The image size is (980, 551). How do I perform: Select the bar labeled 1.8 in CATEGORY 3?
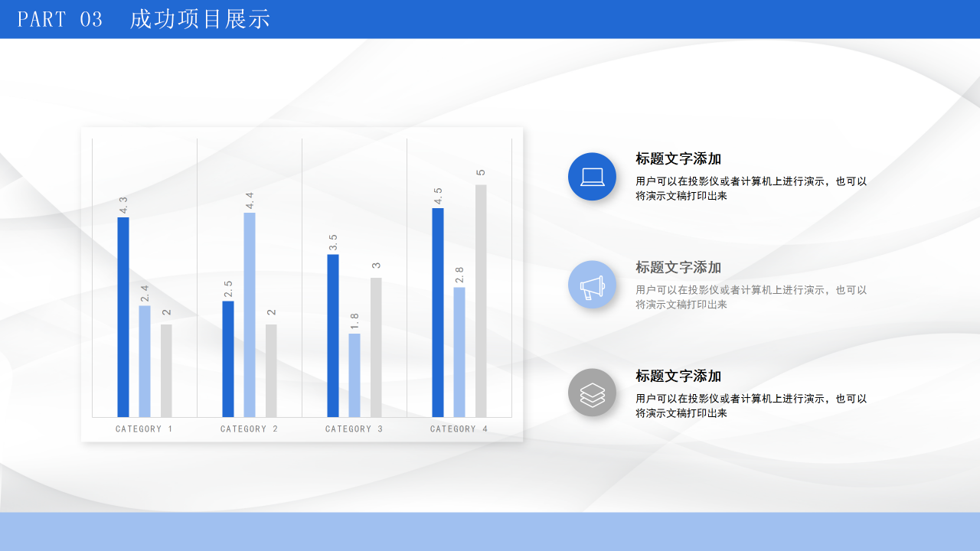click(x=354, y=375)
